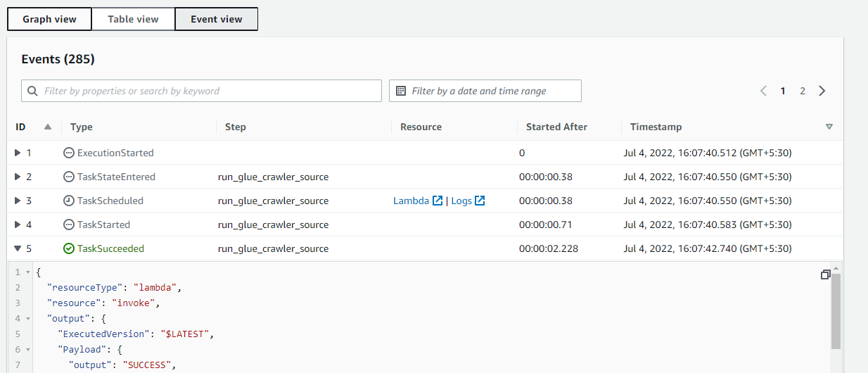Viewport: 868px width, 373px height.
Task: Click the ID column sort arrow
Action: [48, 127]
